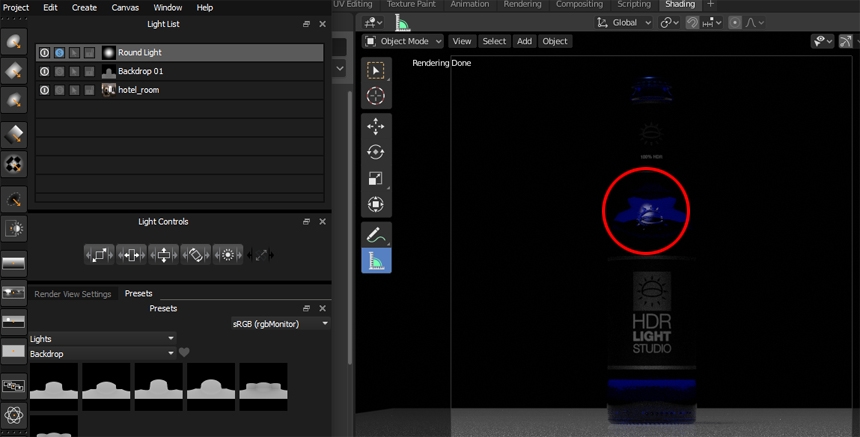Switch to the Compositing workspace tab
Image resolution: width=860 pixels, height=437 pixels.
pyautogui.click(x=579, y=4)
